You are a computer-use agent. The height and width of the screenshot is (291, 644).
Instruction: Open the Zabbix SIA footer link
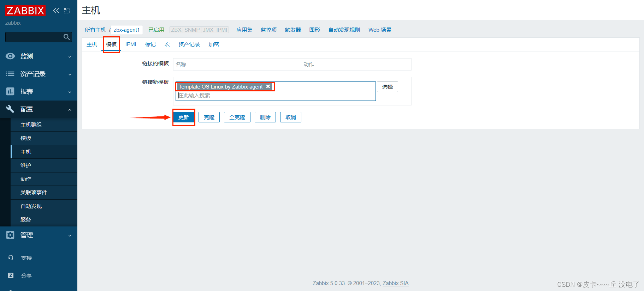tap(396, 283)
